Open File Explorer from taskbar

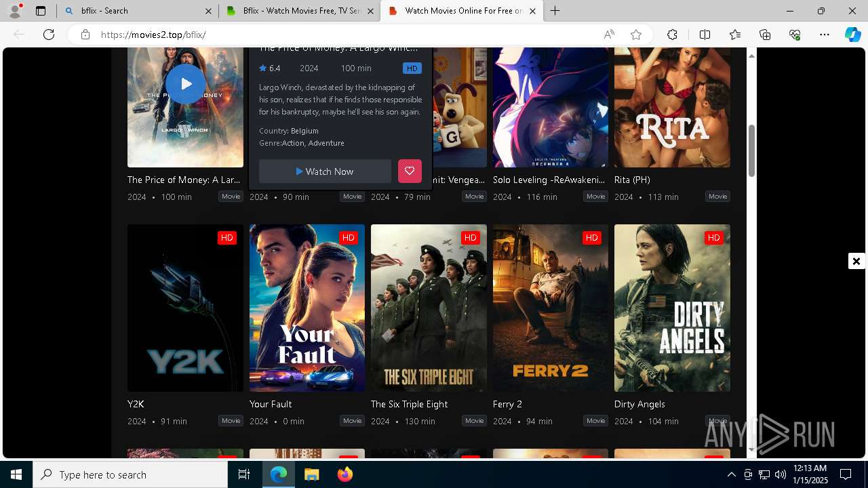(x=311, y=474)
